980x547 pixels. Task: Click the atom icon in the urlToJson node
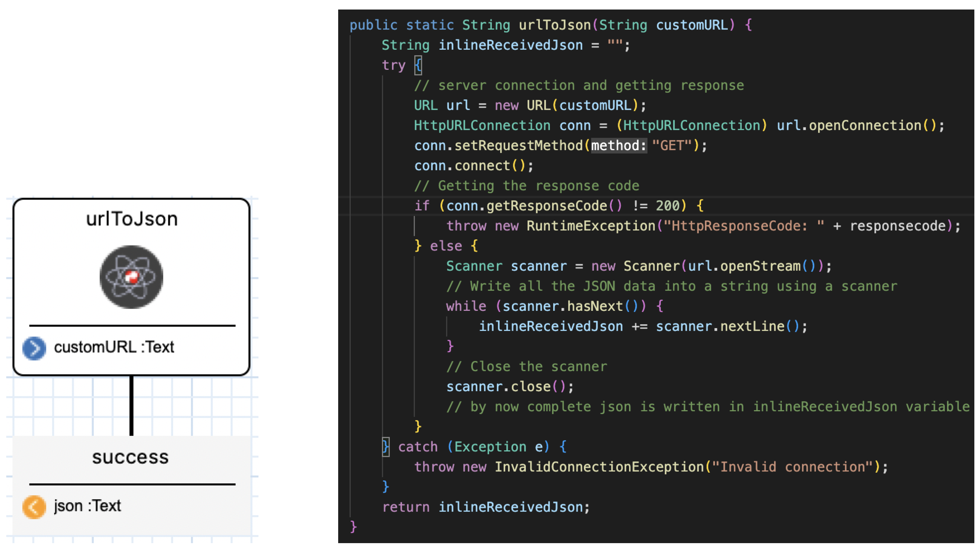tap(131, 277)
